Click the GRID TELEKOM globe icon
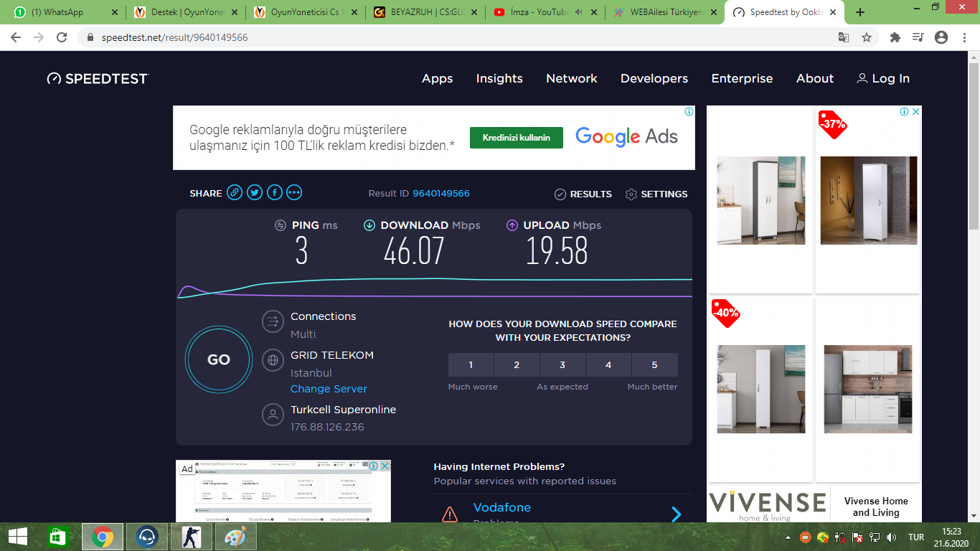This screenshot has height=551, width=980. coord(273,360)
